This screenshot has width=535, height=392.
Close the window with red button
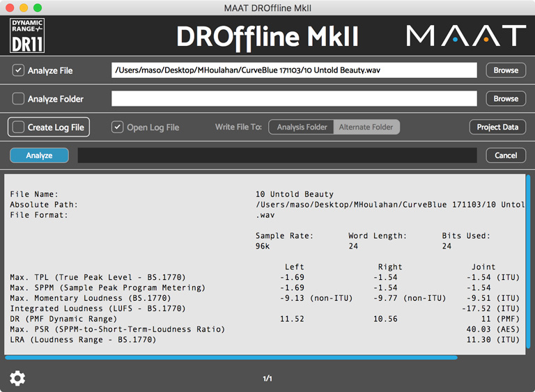click(9, 8)
